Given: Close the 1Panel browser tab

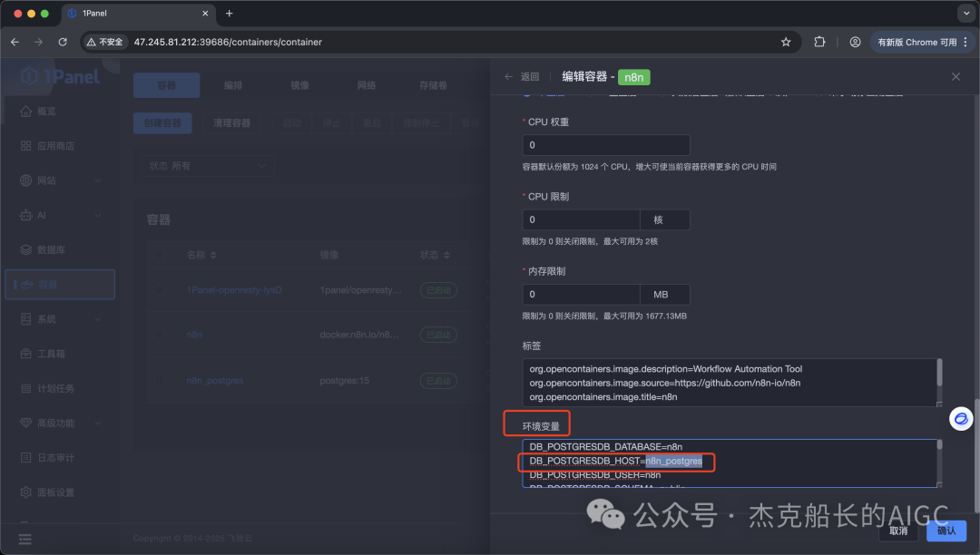Looking at the screenshot, I should (205, 13).
